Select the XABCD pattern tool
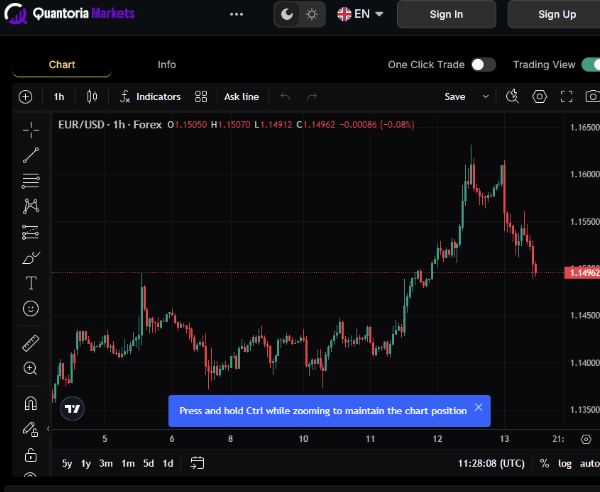The width and height of the screenshot is (600, 492). pos(31,206)
